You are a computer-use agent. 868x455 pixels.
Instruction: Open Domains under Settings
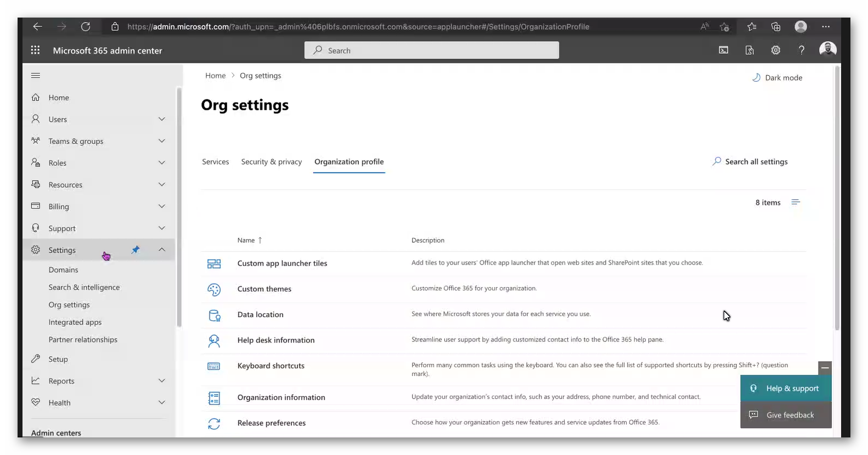click(x=64, y=269)
